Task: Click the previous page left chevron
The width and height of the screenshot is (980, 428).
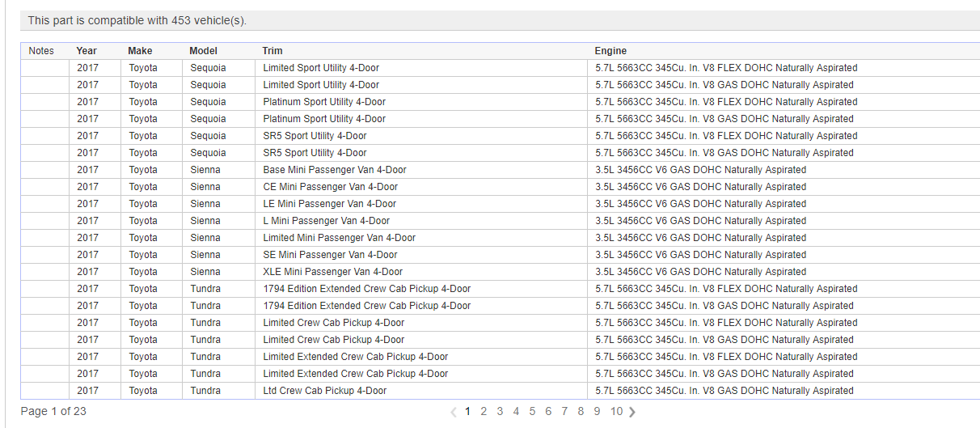Action: pos(454,412)
